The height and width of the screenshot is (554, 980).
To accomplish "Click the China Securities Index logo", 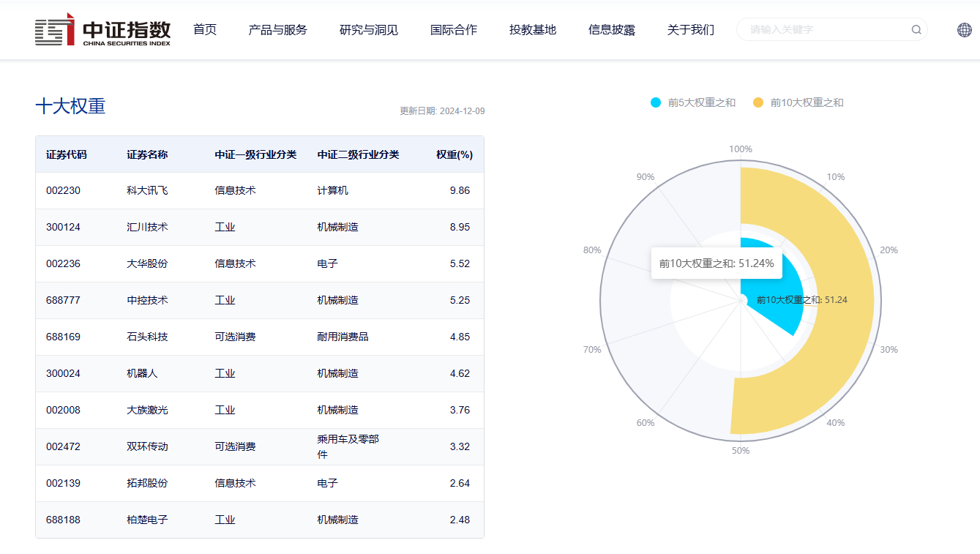I will point(102,29).
